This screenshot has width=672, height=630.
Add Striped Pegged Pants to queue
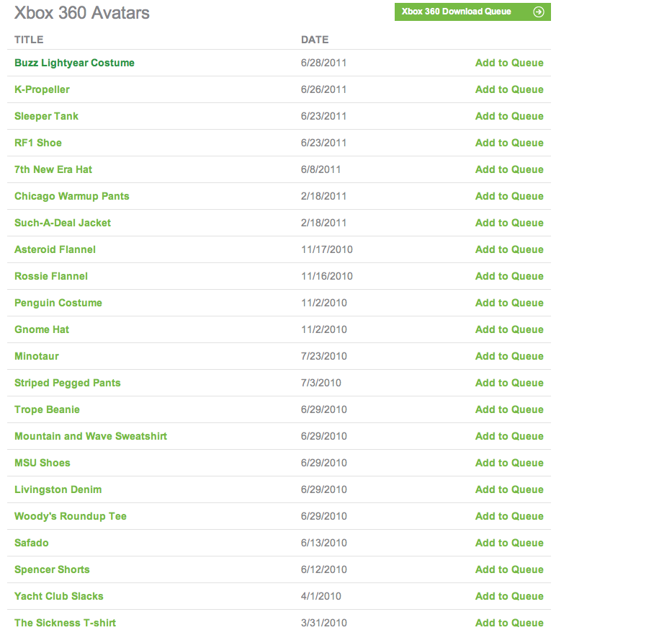tap(509, 383)
